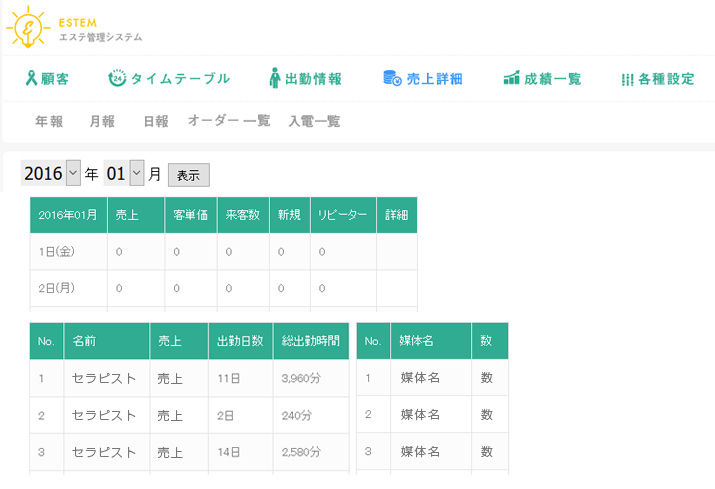Image resolution: width=715 pixels, height=489 pixels.
Task: Switch to the 月報 tab
Action: [102, 121]
